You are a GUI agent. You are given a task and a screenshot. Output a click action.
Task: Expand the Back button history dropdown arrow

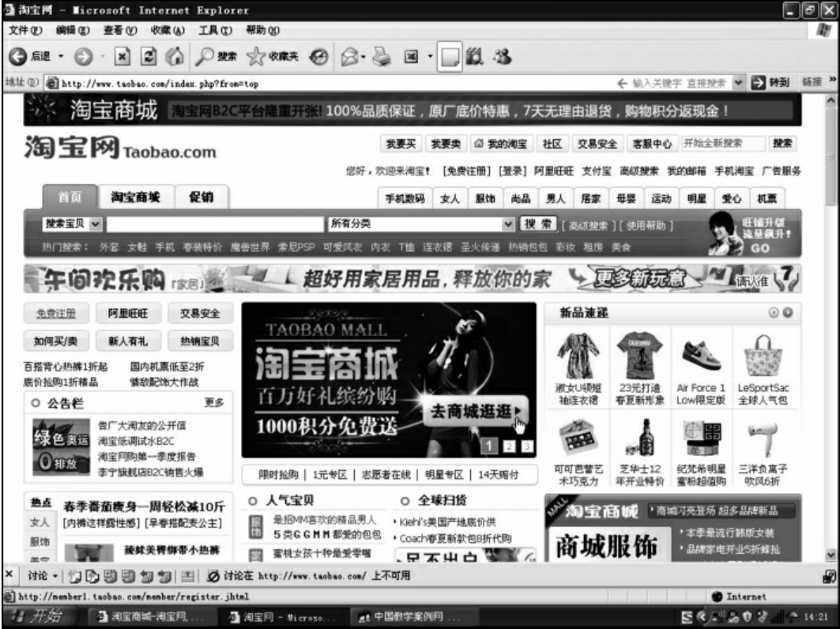pyautogui.click(x=61, y=56)
